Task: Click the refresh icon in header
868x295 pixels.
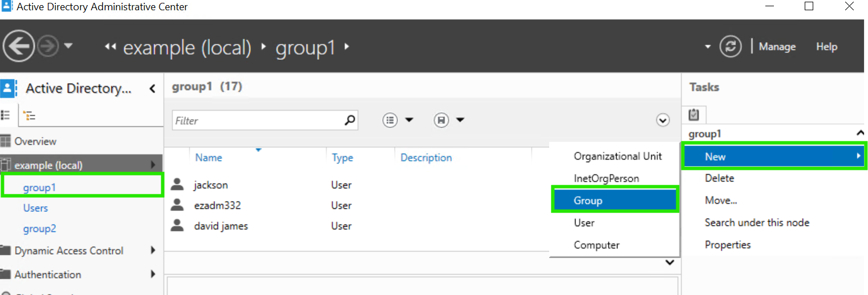Action: coord(730,47)
